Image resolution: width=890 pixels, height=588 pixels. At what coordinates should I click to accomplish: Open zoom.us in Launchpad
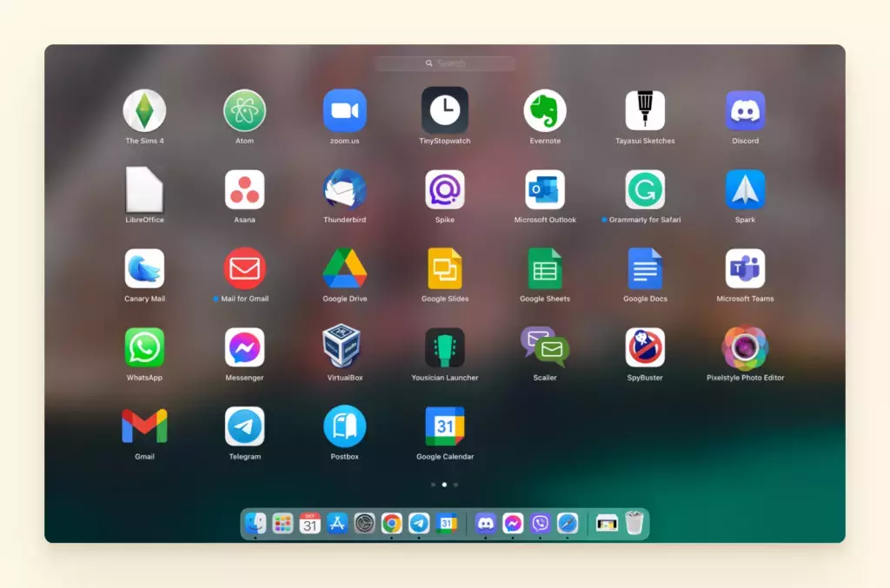(344, 110)
